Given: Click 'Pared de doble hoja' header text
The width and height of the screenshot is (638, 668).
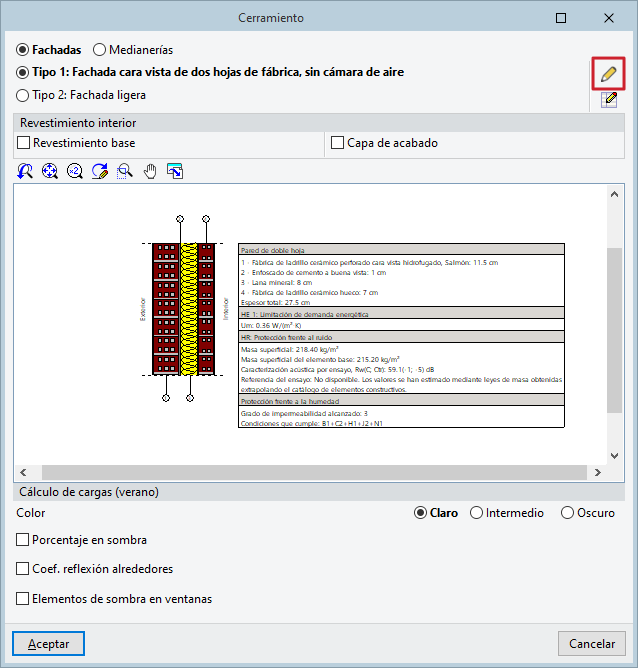Looking at the screenshot, I should [x=273, y=250].
